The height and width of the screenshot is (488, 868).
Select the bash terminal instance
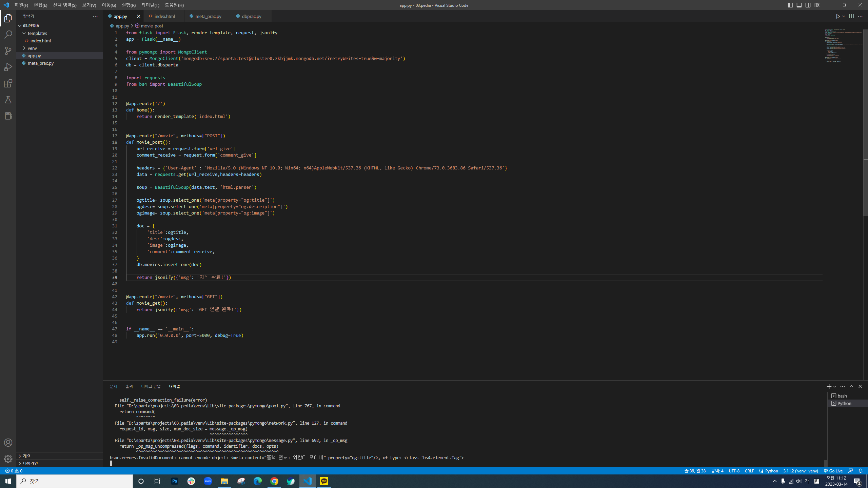tap(847, 396)
